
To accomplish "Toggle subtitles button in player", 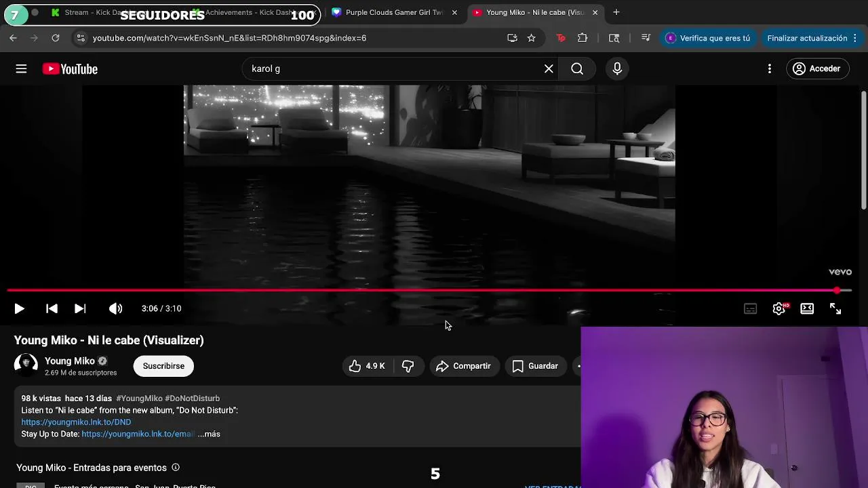I will tap(750, 308).
